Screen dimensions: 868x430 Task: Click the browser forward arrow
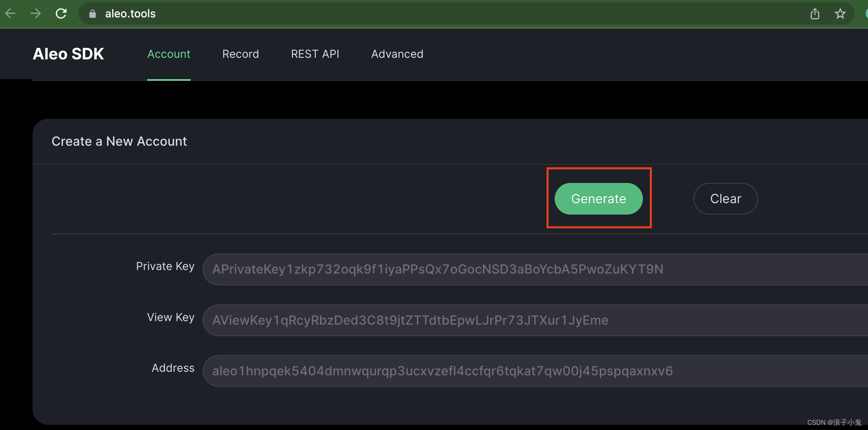tap(36, 13)
